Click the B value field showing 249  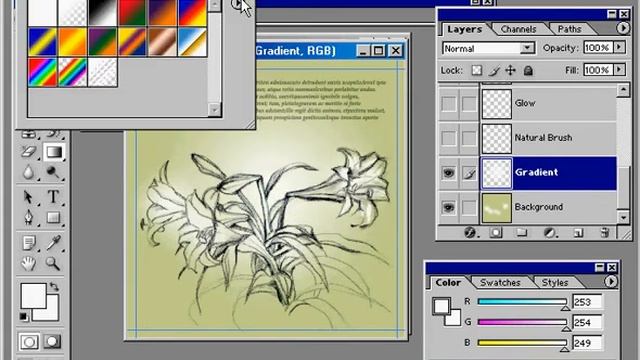click(x=587, y=343)
